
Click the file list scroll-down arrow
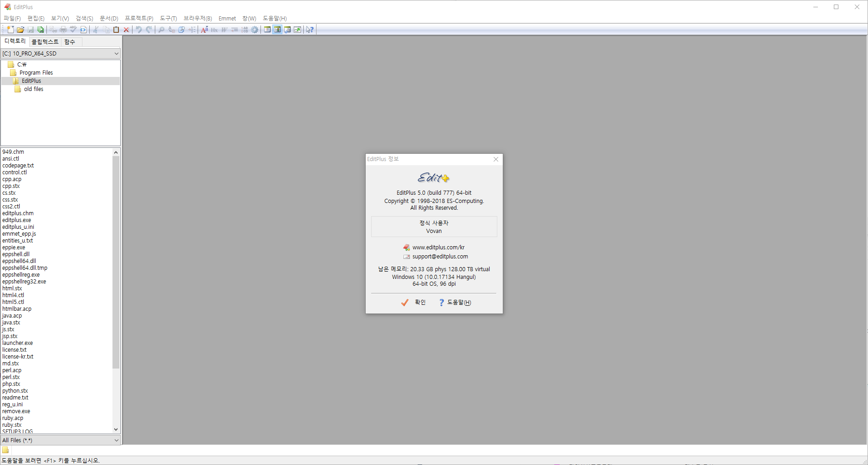(x=116, y=429)
